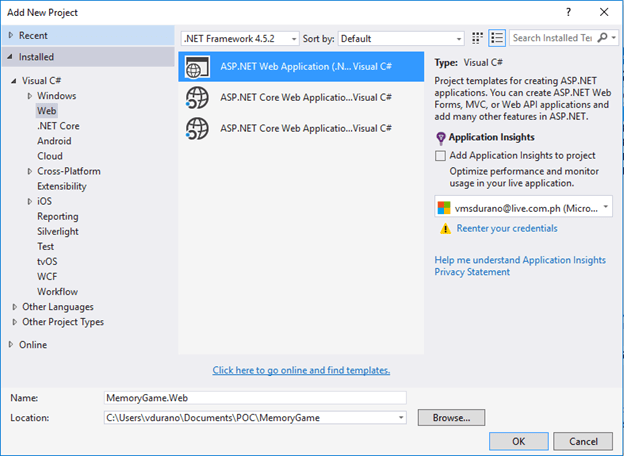Click the search magnifier icon
The image size is (624, 456).
[603, 38]
